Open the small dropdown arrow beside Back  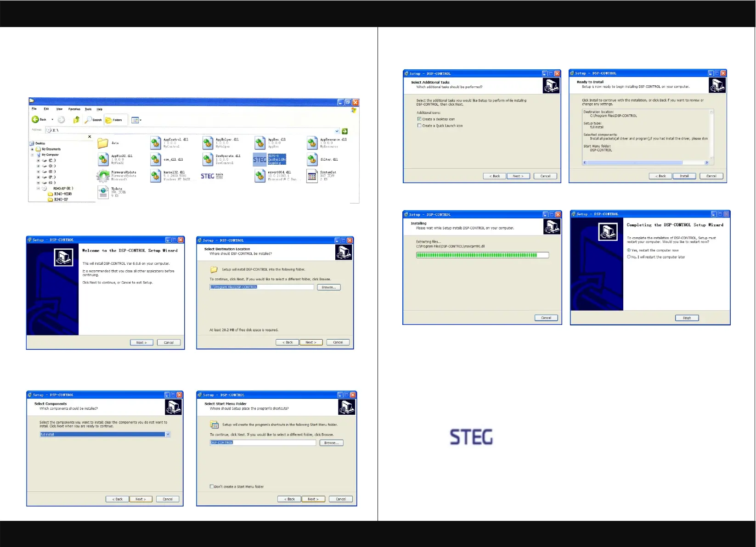point(52,120)
